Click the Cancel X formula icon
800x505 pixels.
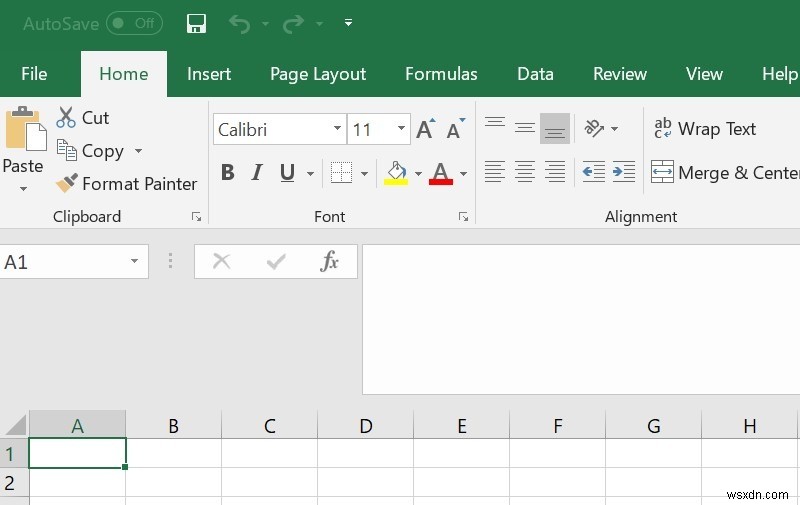click(221, 262)
